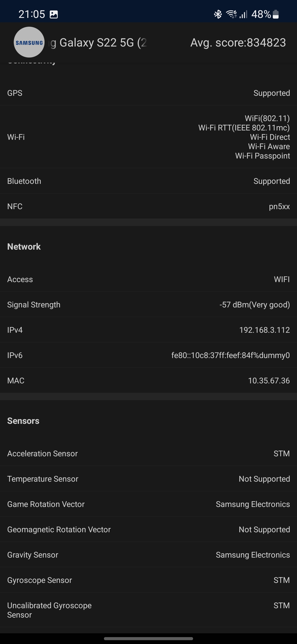
Task: Tap the Network section header
Action: point(24,247)
